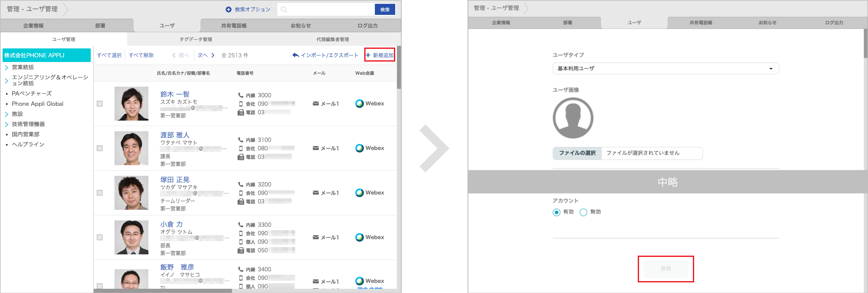Click the internal phone icon for extension 3200
The width and height of the screenshot is (868, 293).
(240, 184)
